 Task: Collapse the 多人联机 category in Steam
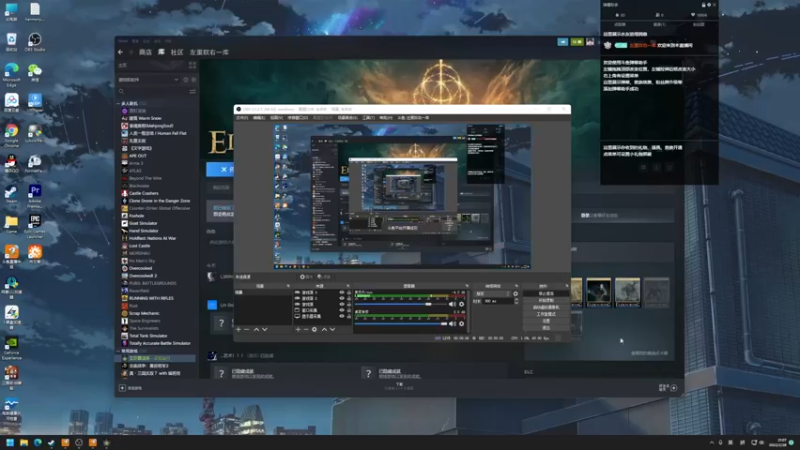click(119, 104)
